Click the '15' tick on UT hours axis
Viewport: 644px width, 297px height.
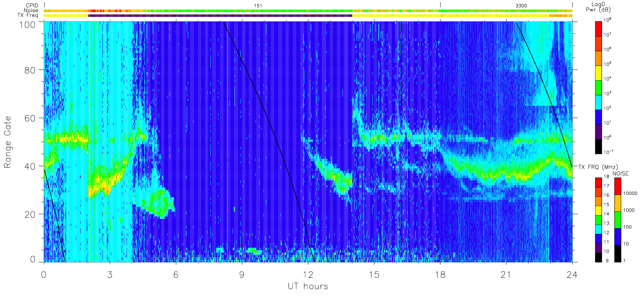(374, 275)
